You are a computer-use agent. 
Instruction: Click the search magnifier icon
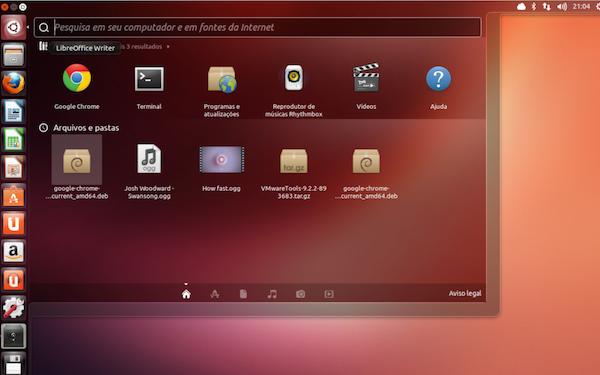pos(44,28)
